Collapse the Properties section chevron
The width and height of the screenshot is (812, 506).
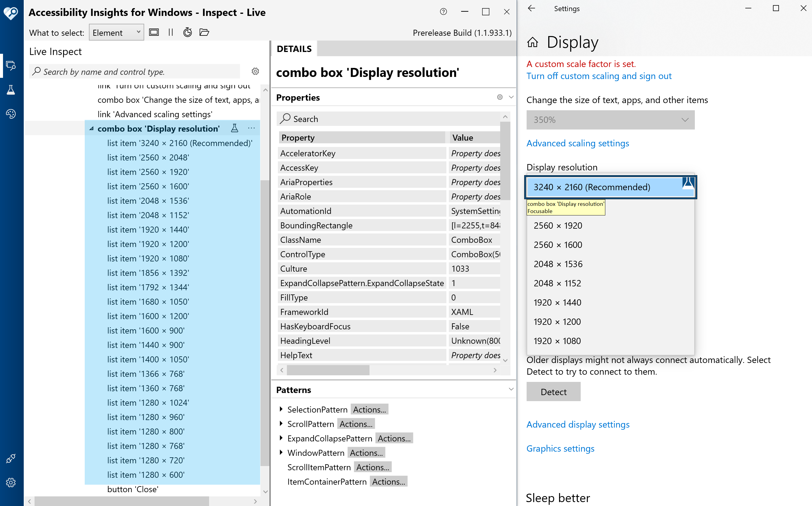(511, 97)
